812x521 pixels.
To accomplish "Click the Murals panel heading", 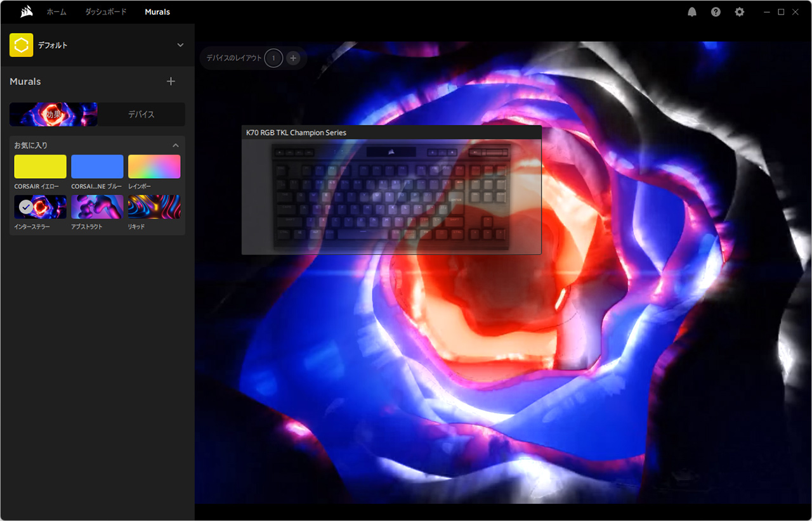I will (x=25, y=82).
